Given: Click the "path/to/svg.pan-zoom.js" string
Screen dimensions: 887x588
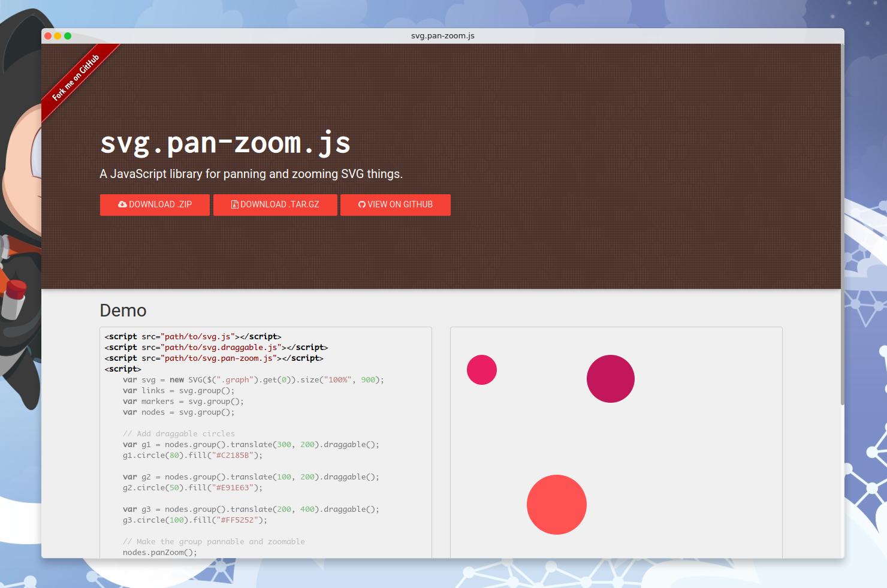Looking at the screenshot, I should pyautogui.click(x=218, y=358).
